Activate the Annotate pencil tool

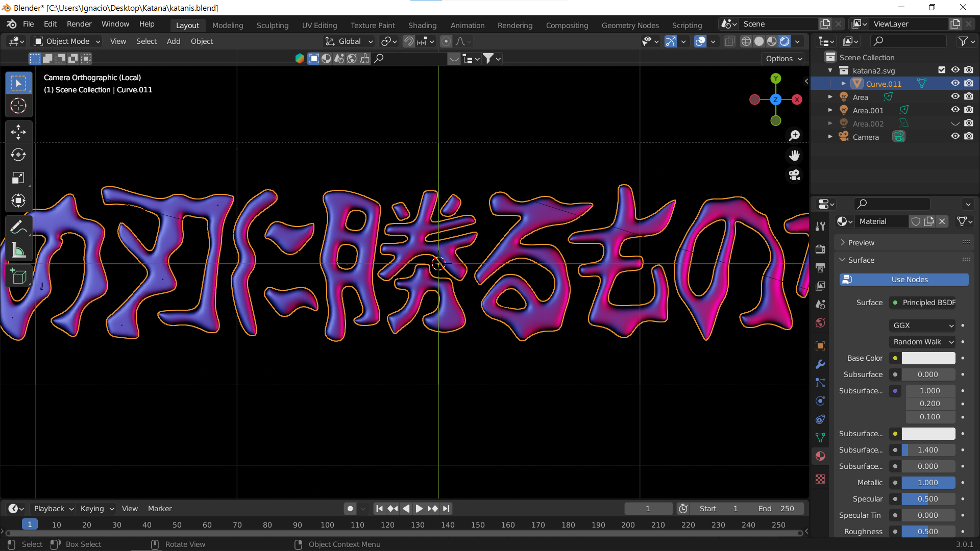(x=18, y=227)
